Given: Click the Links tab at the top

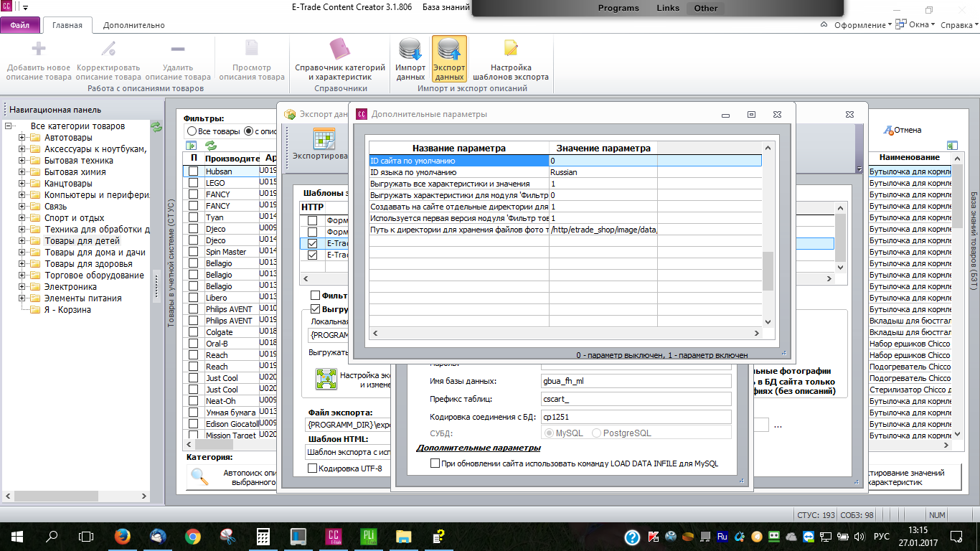Looking at the screenshot, I should (668, 9).
